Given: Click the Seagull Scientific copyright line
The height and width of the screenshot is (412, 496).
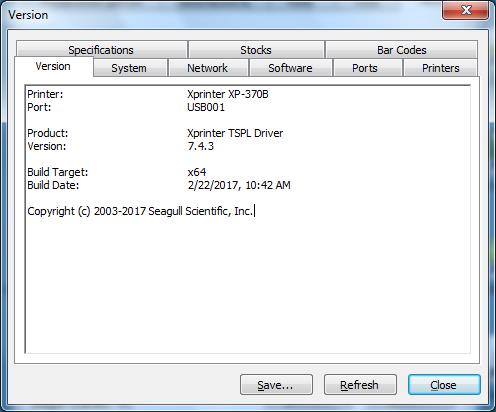Looking at the screenshot, I should 140,211.
